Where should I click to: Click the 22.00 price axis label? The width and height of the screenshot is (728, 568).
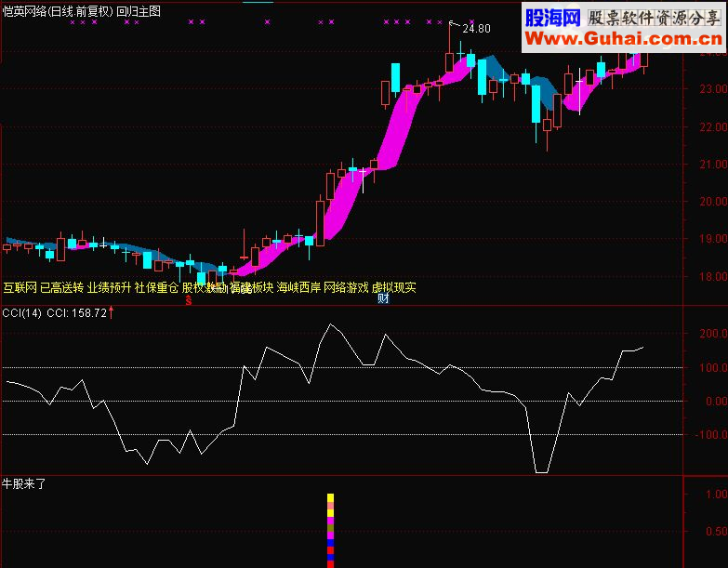[x=713, y=126]
